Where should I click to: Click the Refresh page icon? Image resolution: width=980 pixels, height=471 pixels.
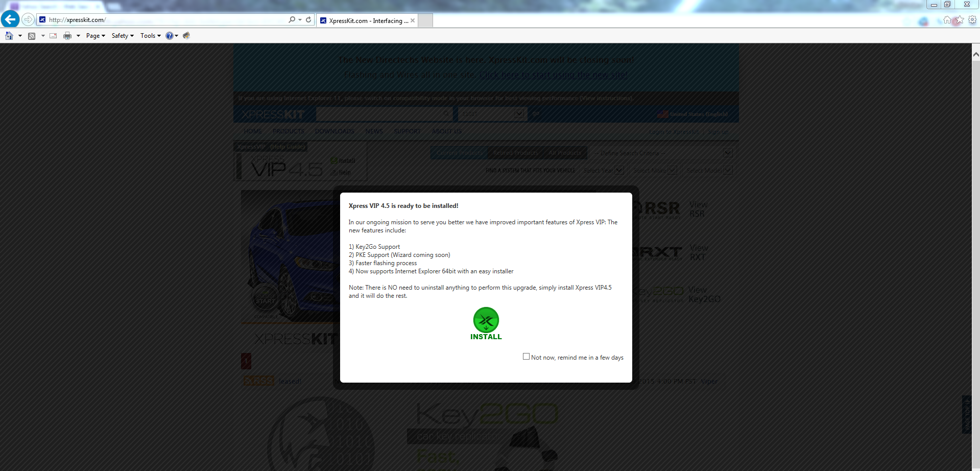click(308, 19)
